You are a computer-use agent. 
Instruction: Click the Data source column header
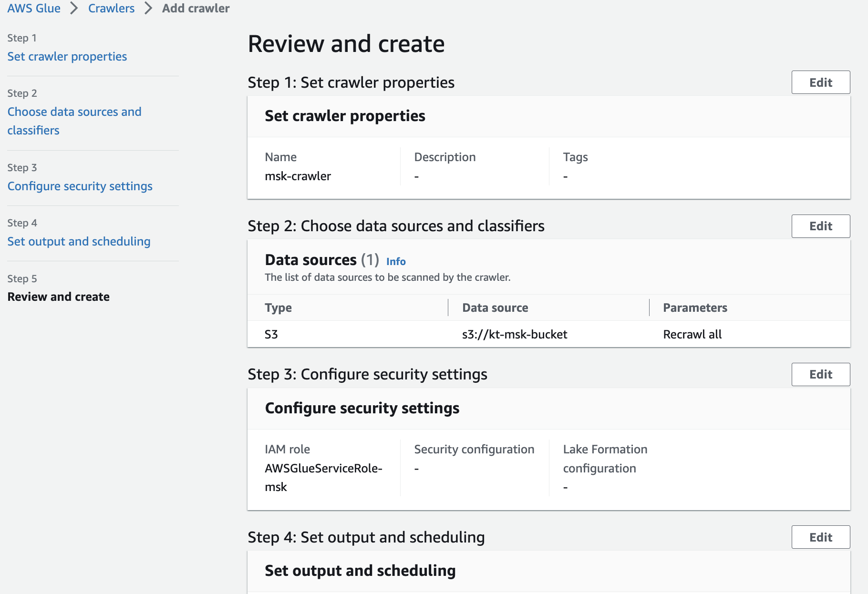(495, 307)
